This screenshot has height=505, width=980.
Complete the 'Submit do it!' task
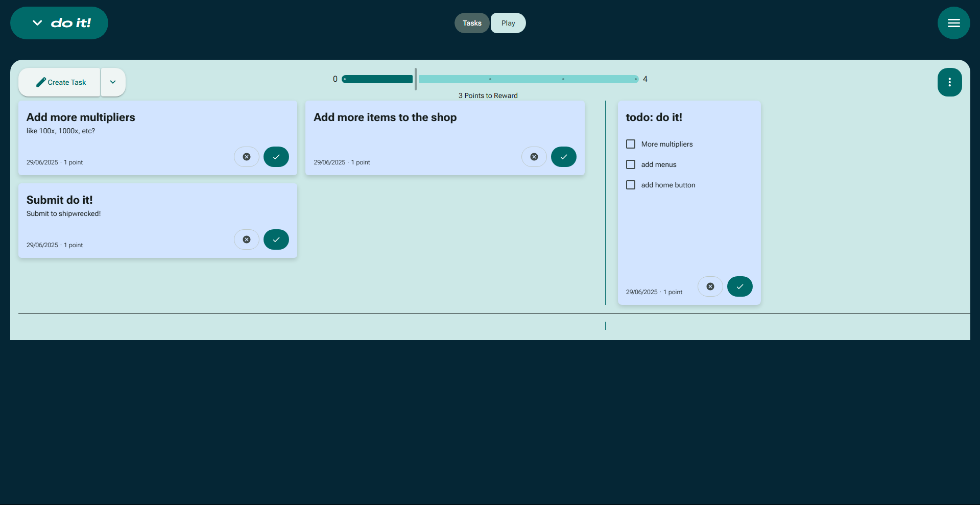tap(276, 239)
